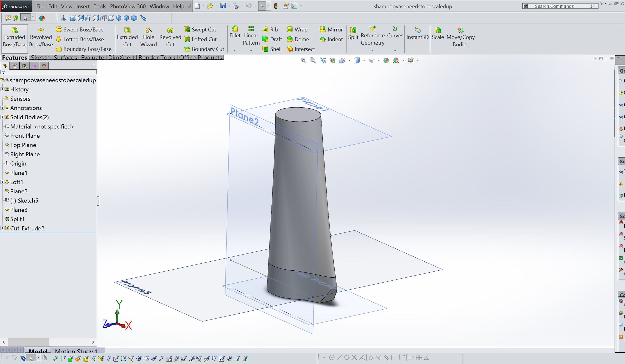Apply the Fillet tool
This screenshot has width=625, height=364.
[235, 32]
